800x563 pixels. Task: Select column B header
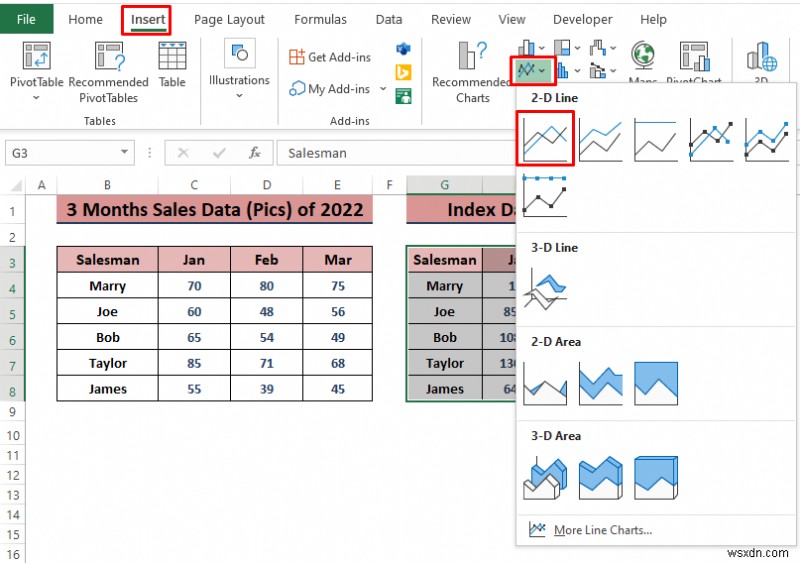(107, 185)
